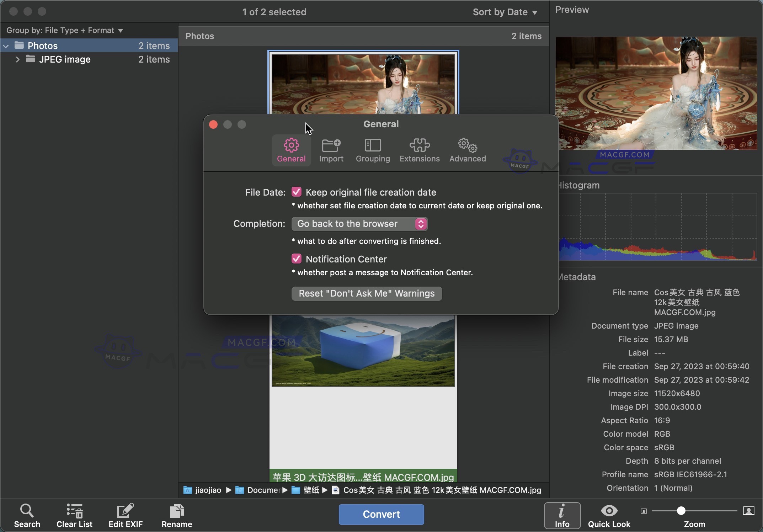Adjust the Zoom slider
This screenshot has height=532, width=763.
pyautogui.click(x=682, y=511)
